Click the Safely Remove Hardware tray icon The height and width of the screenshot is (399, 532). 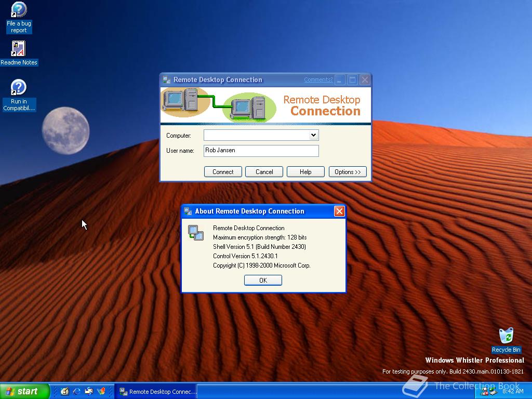(x=494, y=392)
